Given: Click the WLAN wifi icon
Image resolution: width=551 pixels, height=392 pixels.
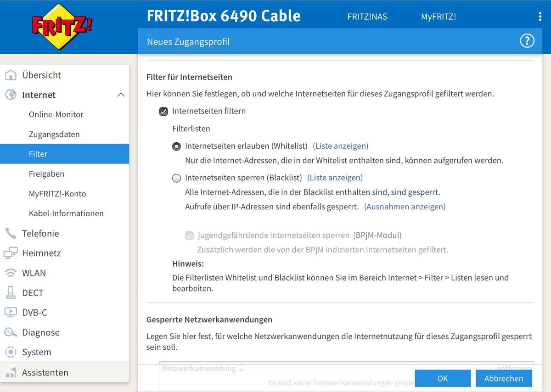Looking at the screenshot, I should pyautogui.click(x=10, y=273).
